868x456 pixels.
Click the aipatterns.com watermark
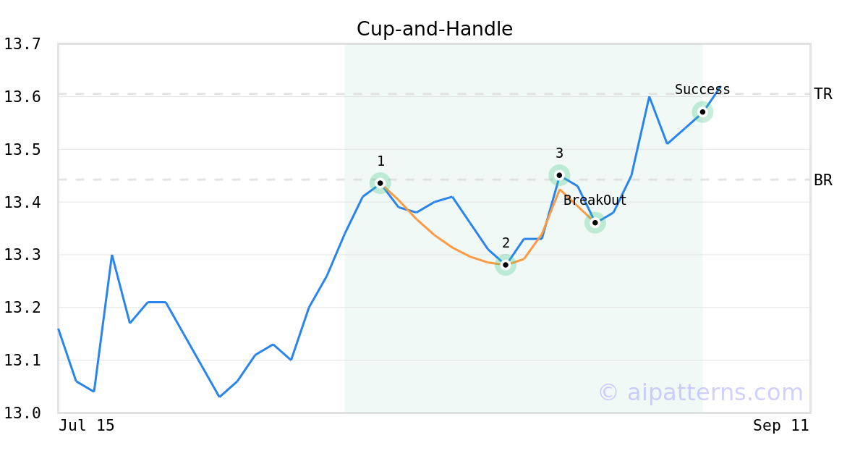point(700,392)
